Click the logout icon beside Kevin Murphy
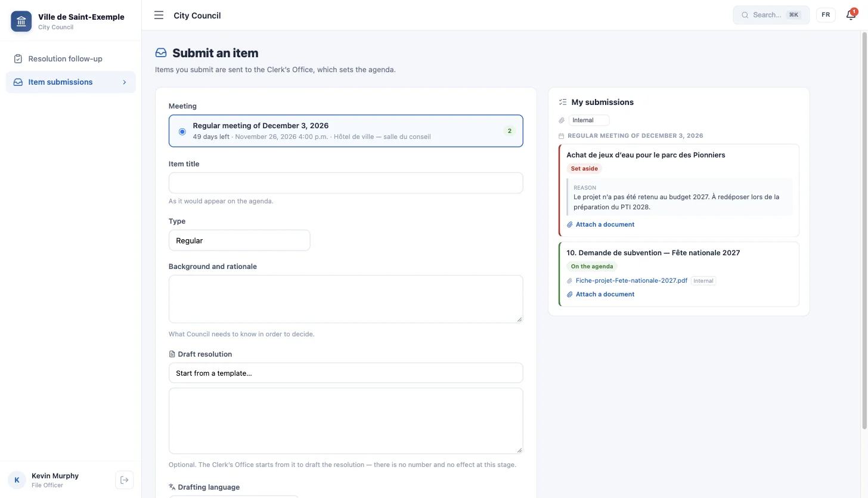The image size is (868, 498). pyautogui.click(x=124, y=480)
